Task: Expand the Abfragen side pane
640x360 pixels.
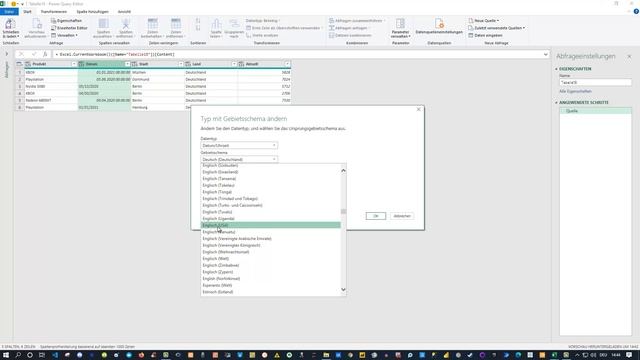Action: pyautogui.click(x=7, y=54)
